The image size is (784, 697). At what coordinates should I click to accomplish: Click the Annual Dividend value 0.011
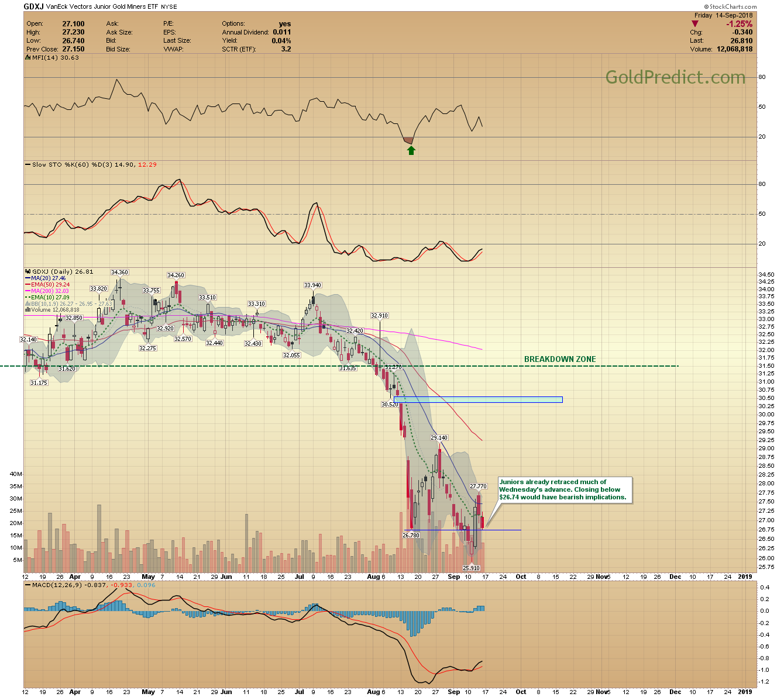point(282,32)
